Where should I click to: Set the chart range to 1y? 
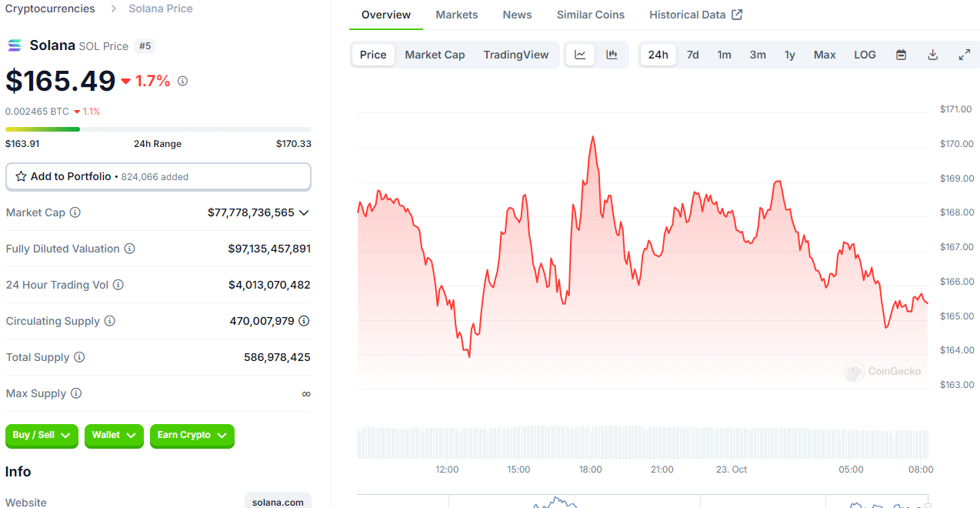790,55
